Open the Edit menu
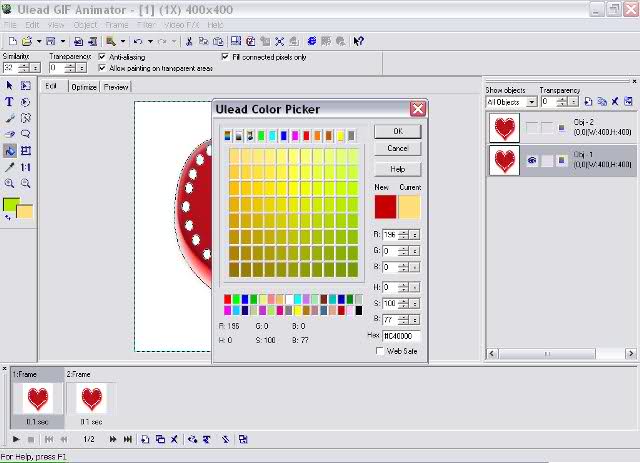640x463 pixels. coord(32,25)
